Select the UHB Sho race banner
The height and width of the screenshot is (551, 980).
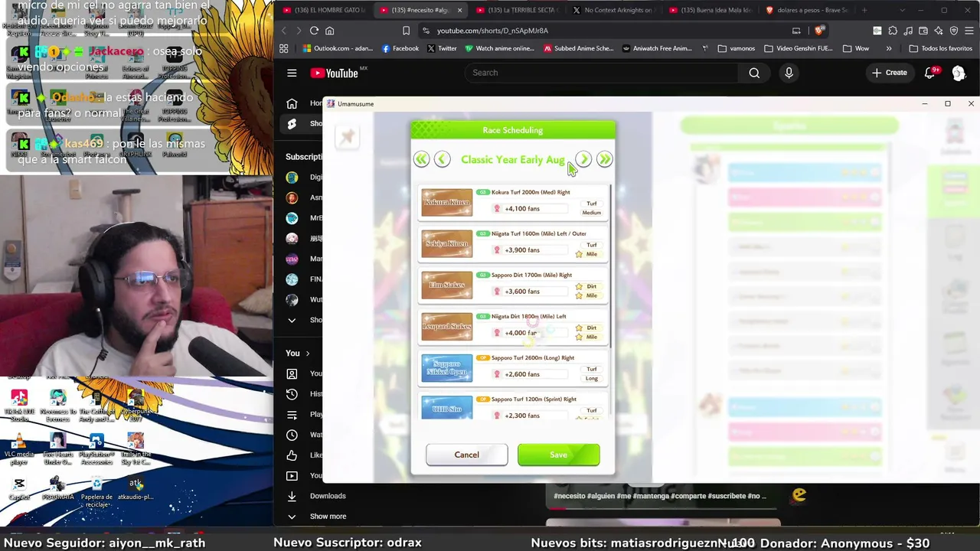pyautogui.click(x=447, y=408)
